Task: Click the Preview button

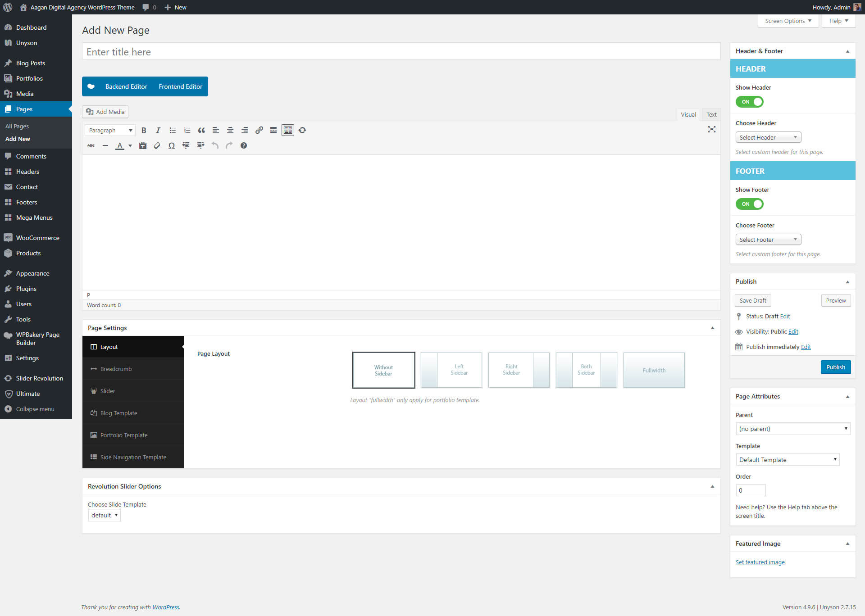Action: (836, 300)
